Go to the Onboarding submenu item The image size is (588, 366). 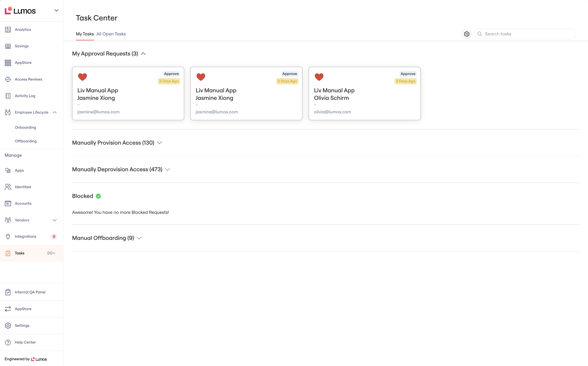point(25,127)
